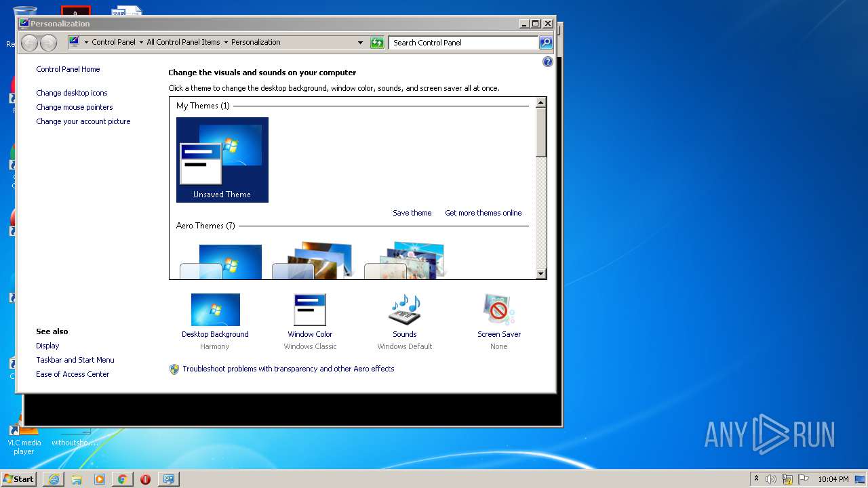Open Control Panel Home link
The height and width of the screenshot is (488, 868).
coord(68,69)
